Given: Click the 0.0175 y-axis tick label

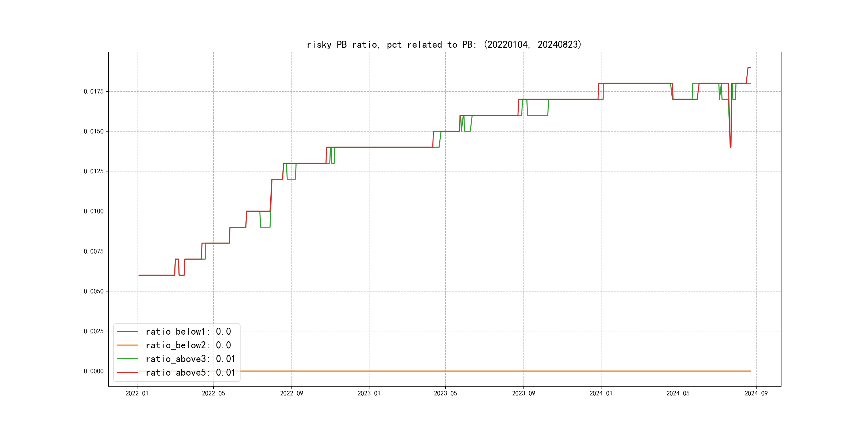Looking at the screenshot, I should click(94, 91).
